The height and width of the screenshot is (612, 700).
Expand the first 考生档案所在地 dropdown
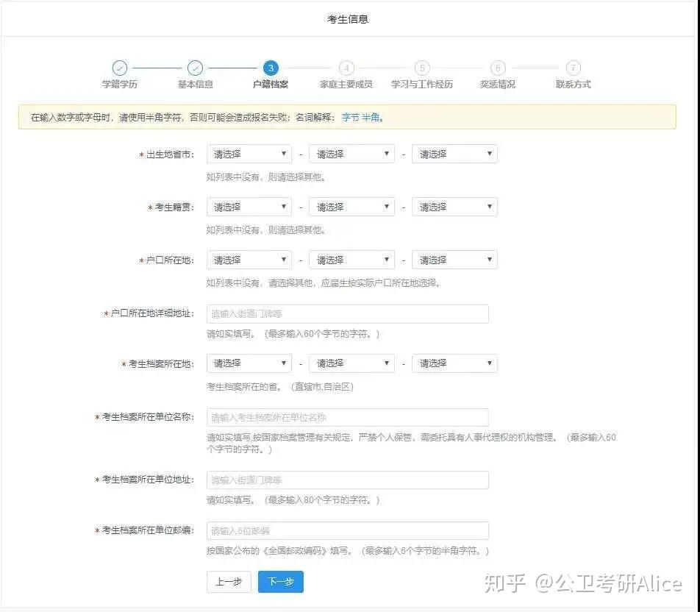pos(249,363)
